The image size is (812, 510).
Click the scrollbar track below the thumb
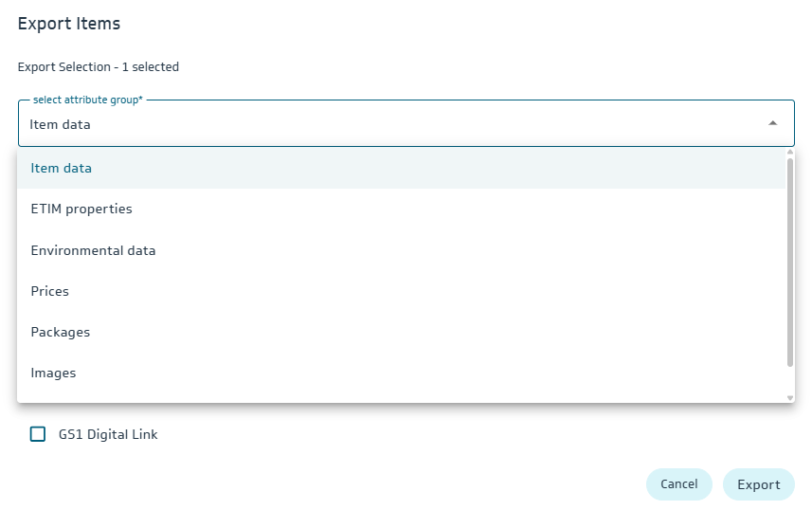[790, 379]
